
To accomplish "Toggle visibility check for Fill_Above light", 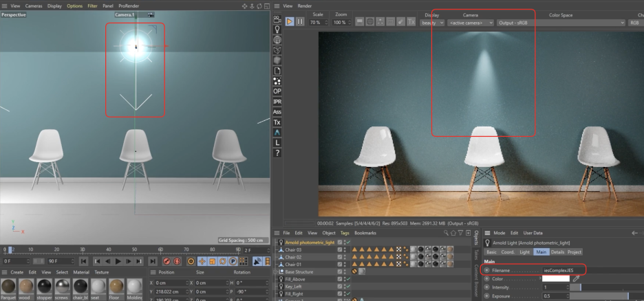I will coord(348,279).
